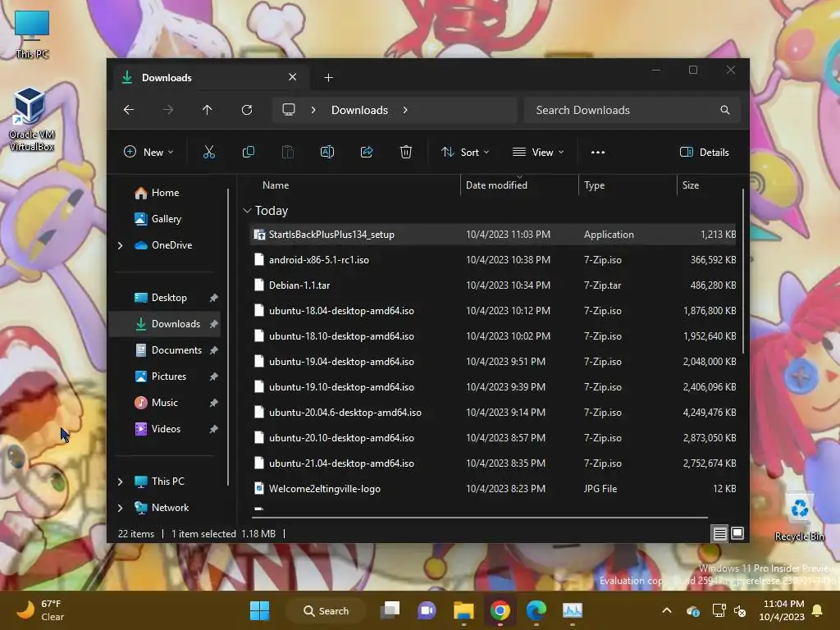
Task: Collapse the Today group
Action: pos(247,211)
